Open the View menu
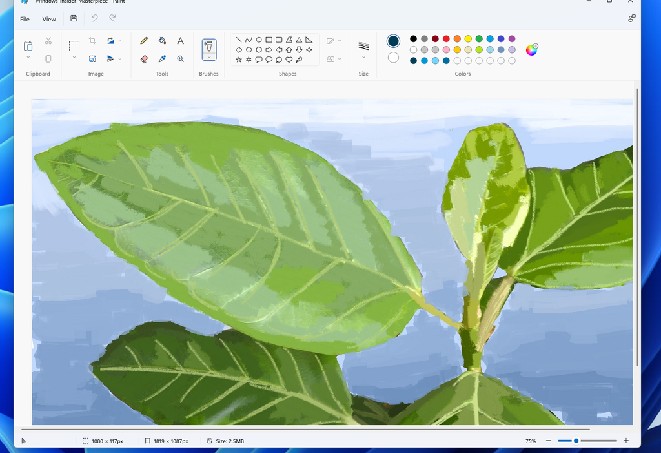 49,19
